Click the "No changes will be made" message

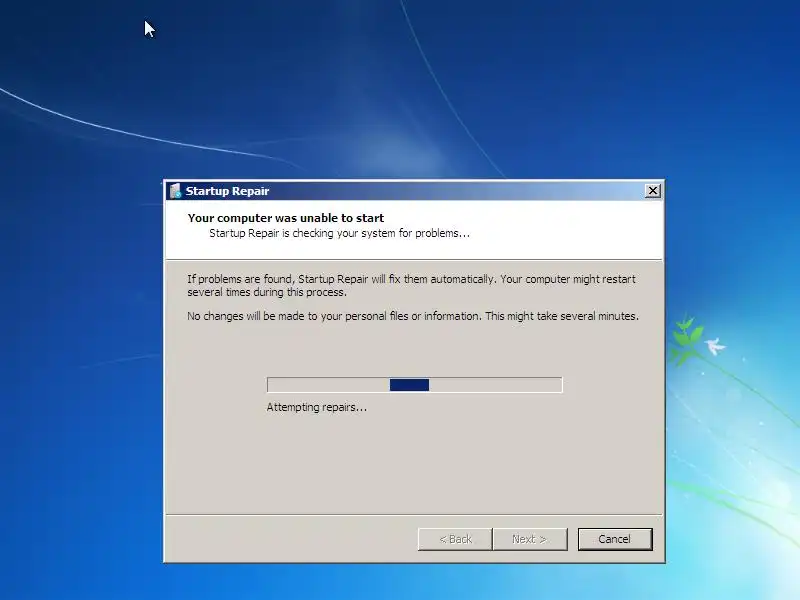point(413,316)
